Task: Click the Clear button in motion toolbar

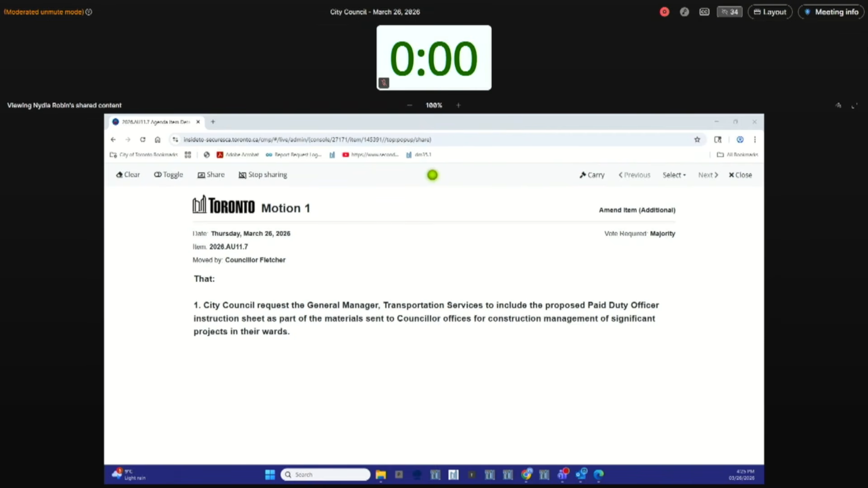Action: pos(128,175)
